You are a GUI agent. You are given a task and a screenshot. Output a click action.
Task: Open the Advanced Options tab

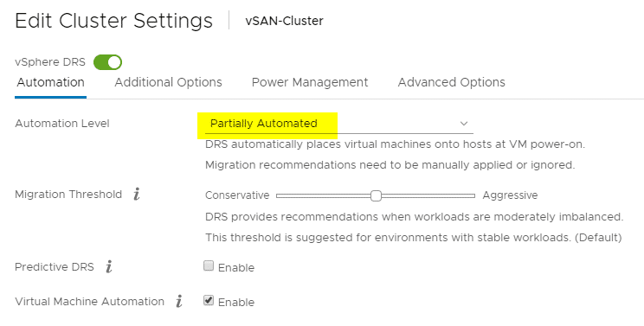tap(451, 82)
